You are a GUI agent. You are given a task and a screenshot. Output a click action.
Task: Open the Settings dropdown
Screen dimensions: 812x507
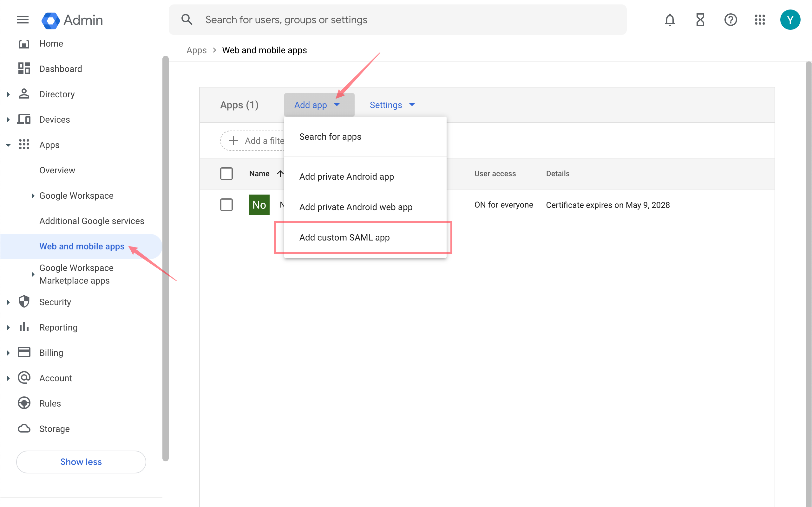tap(392, 105)
